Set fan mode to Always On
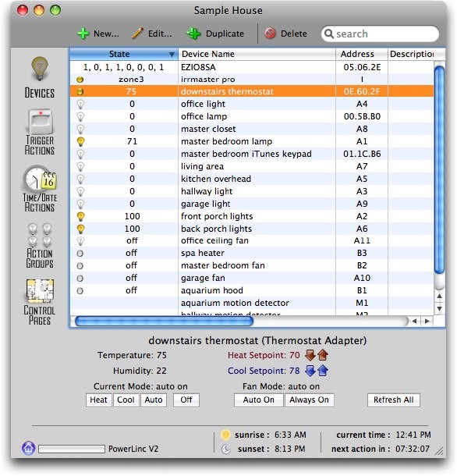The height and width of the screenshot is (476, 457). 309,400
